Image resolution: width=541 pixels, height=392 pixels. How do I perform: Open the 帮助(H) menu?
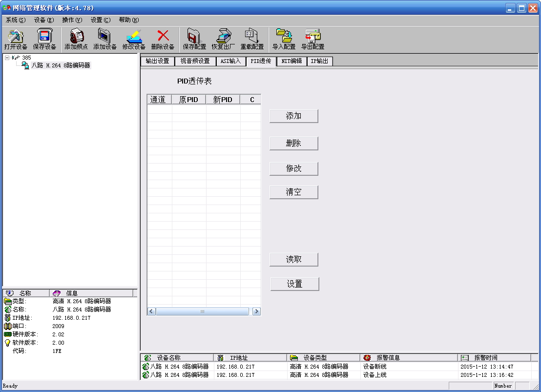tap(128, 20)
